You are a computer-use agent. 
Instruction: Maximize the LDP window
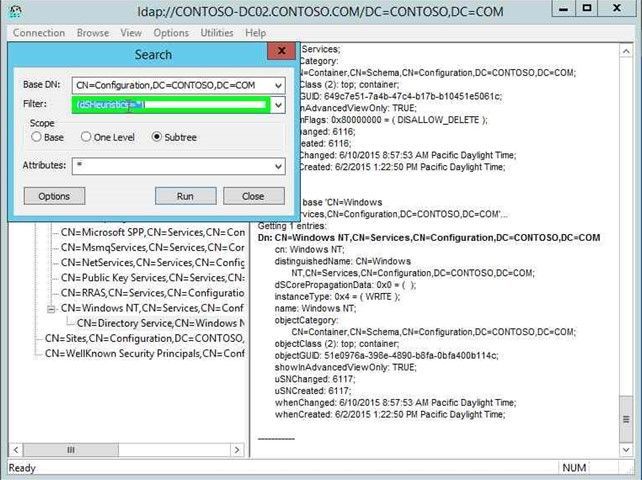(x=587, y=9)
